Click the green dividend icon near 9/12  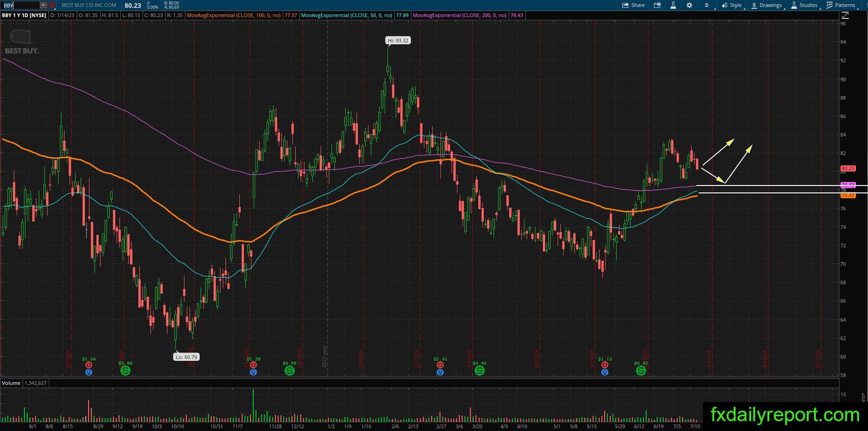click(125, 370)
